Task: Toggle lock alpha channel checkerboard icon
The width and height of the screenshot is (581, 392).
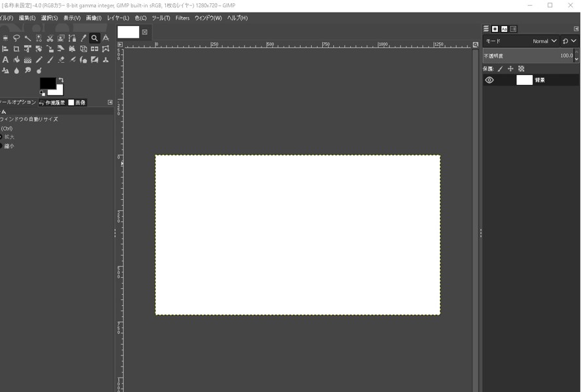Action: tap(521, 69)
